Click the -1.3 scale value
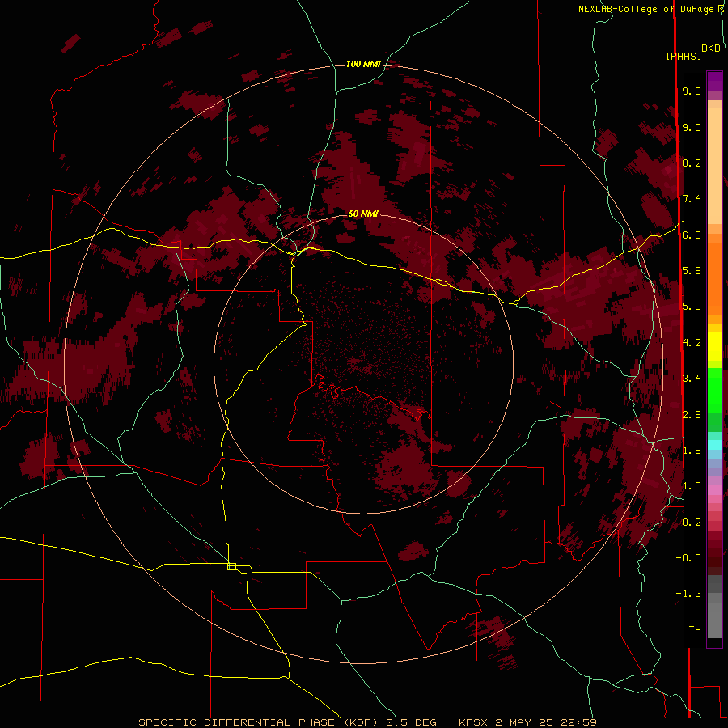 [688, 594]
